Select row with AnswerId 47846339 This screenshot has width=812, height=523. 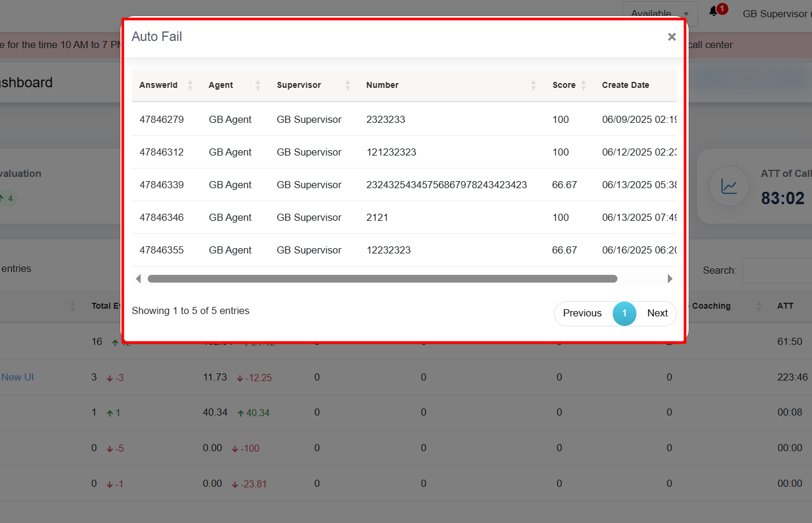tap(162, 185)
